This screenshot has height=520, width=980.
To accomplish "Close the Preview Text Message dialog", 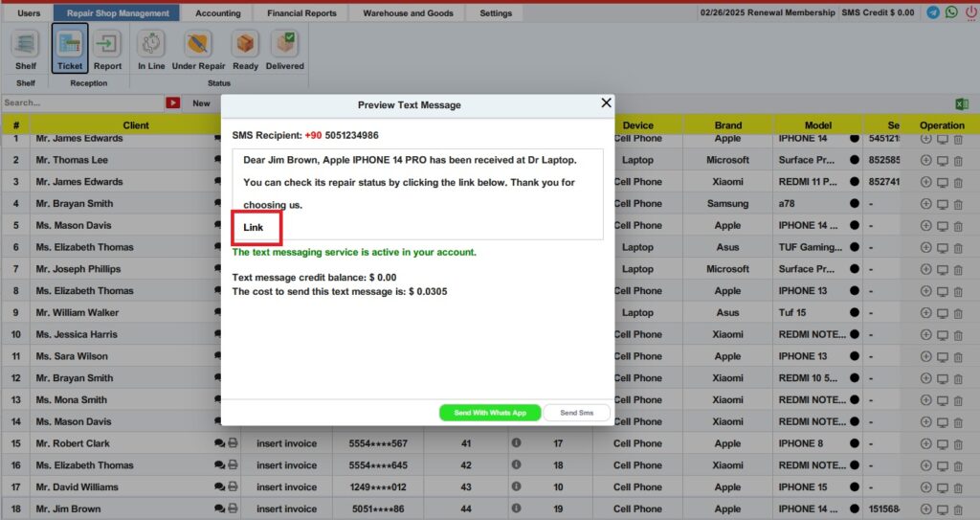I will pyautogui.click(x=606, y=102).
